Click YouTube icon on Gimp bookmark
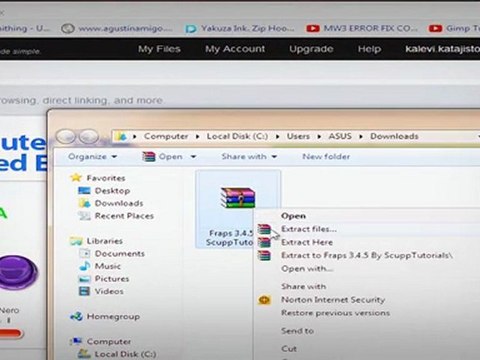Image resolution: width=480 pixels, height=360 pixels. click(435, 29)
